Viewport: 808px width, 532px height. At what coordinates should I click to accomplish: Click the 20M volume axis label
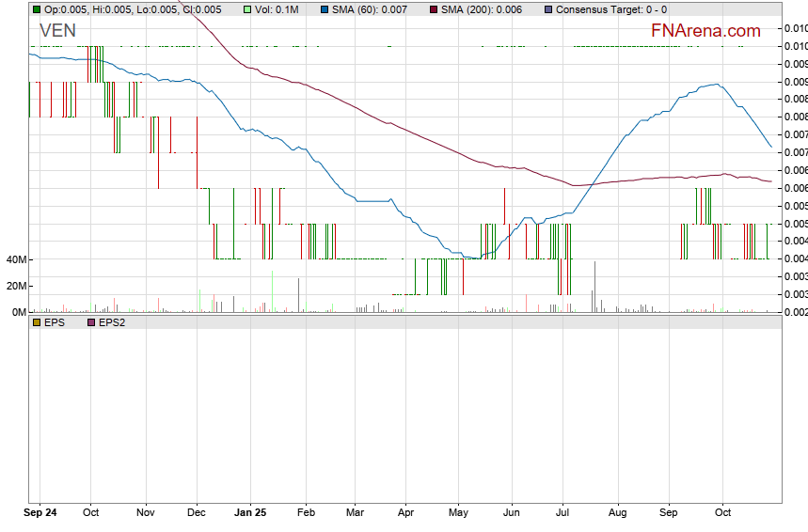pos(15,286)
